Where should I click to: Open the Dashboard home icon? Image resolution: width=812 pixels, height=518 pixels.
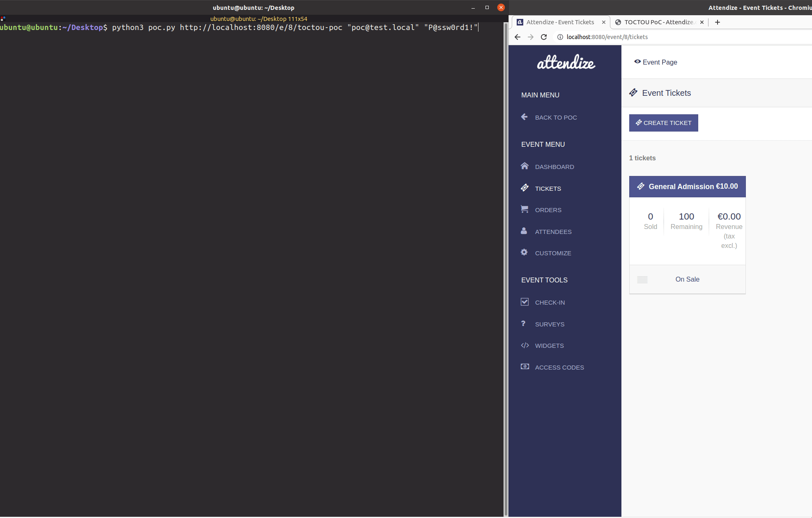[x=524, y=166]
